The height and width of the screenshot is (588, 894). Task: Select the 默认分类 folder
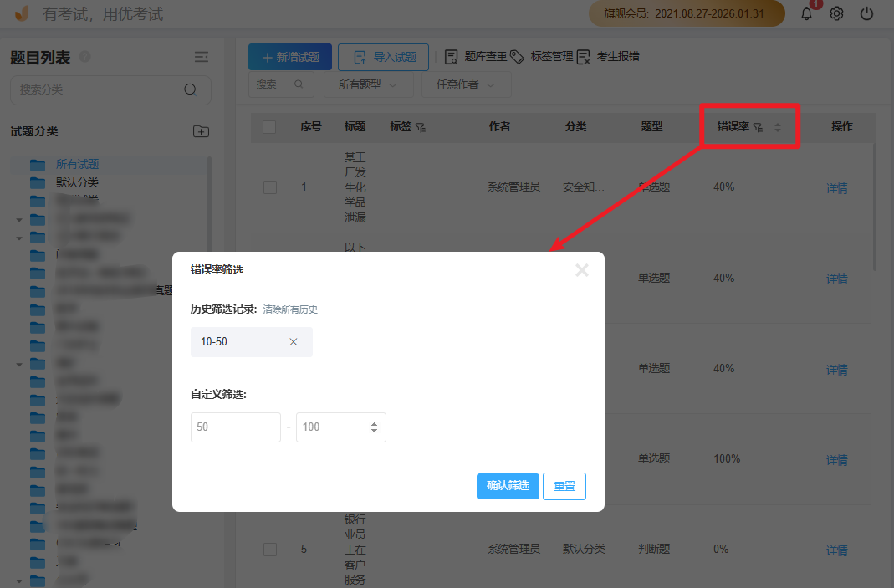78,182
